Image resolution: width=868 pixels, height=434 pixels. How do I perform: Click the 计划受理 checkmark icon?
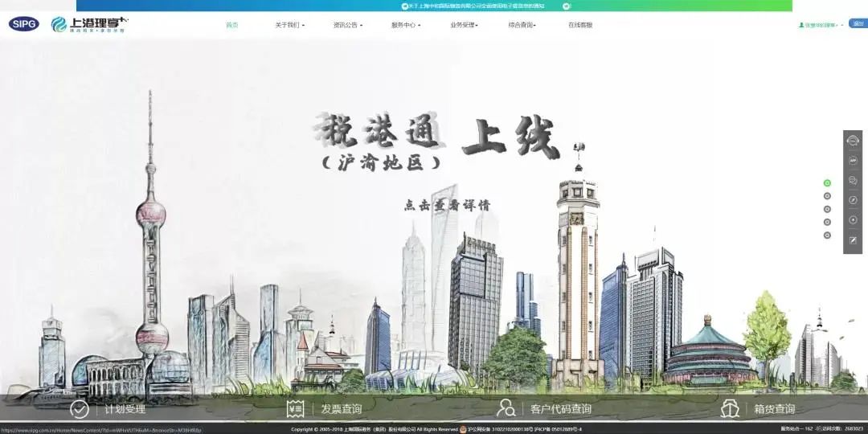click(79, 409)
